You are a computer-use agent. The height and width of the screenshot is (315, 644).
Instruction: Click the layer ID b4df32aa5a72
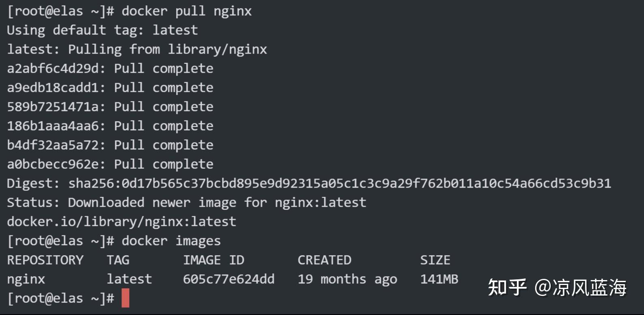point(53,145)
